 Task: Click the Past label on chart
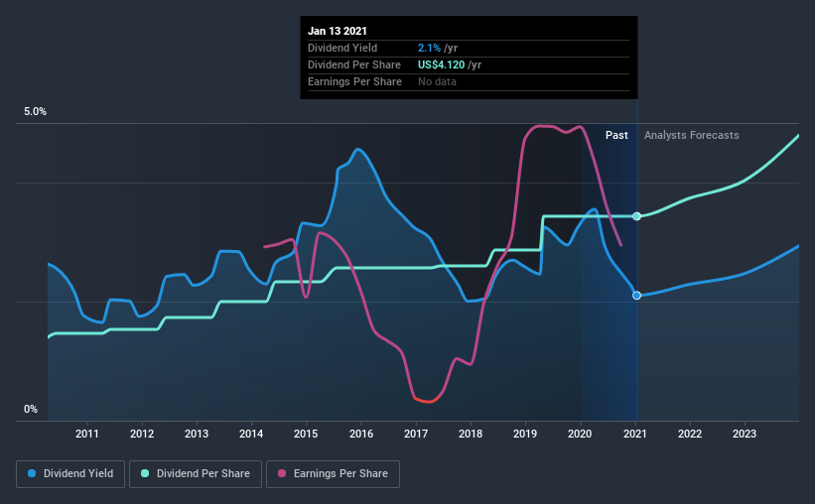pos(616,135)
